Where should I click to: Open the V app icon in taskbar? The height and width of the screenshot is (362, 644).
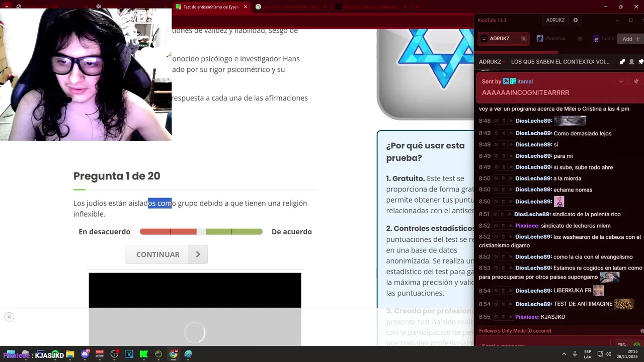pos(129,354)
